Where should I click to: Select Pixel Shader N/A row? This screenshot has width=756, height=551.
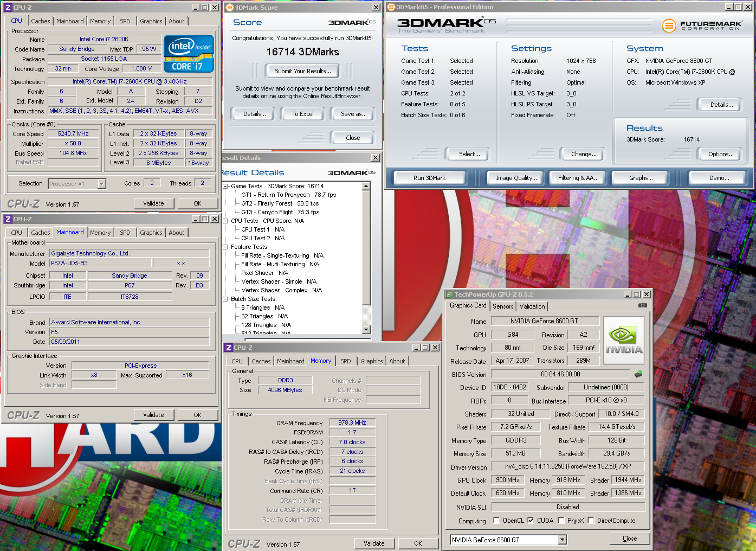coord(264,273)
